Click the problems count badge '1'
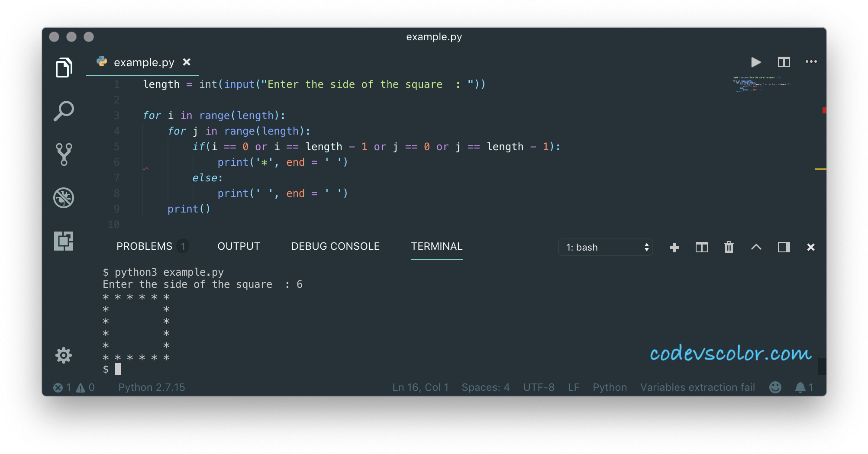The width and height of the screenshot is (868, 454). [x=183, y=246]
